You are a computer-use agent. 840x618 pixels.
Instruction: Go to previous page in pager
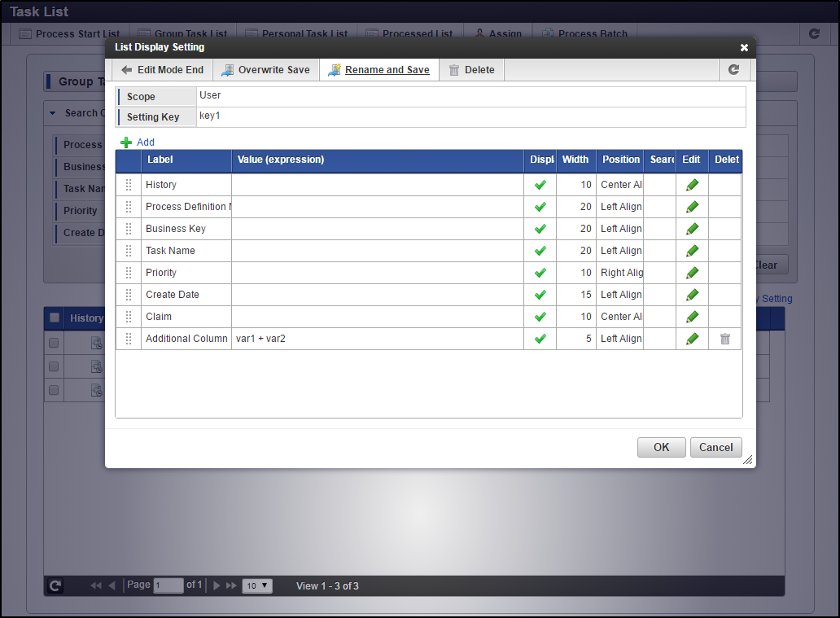coord(112,586)
